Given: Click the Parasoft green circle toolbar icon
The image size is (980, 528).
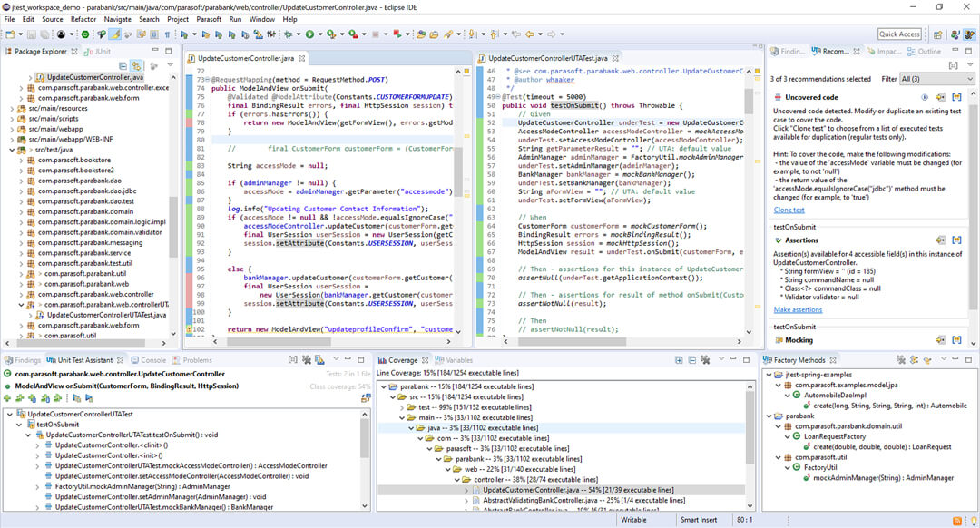Looking at the screenshot, I should (85, 34).
